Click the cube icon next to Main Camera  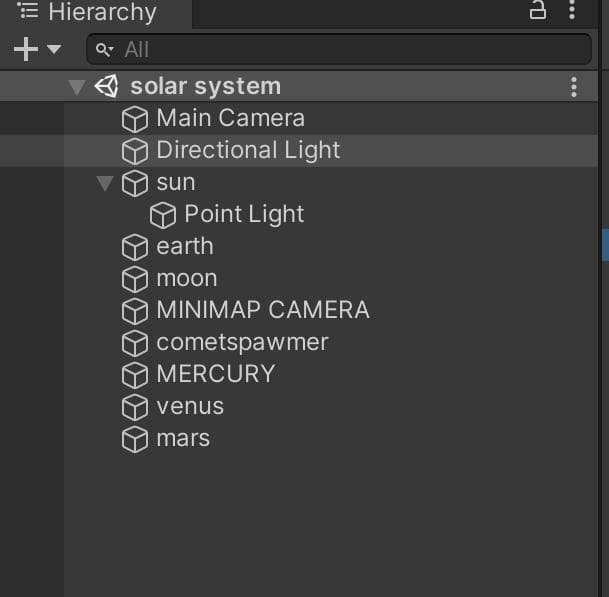135,119
